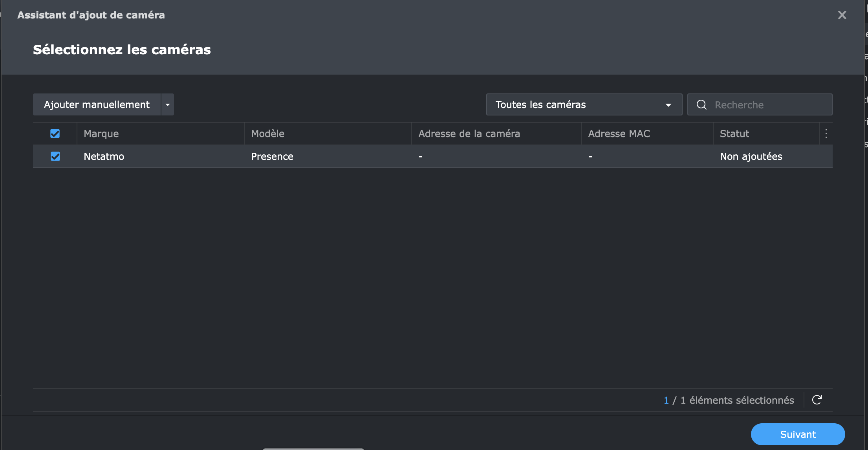The height and width of the screenshot is (450, 868).
Task: Open the Toutes les caméras filter dropdown
Action: (x=584, y=104)
